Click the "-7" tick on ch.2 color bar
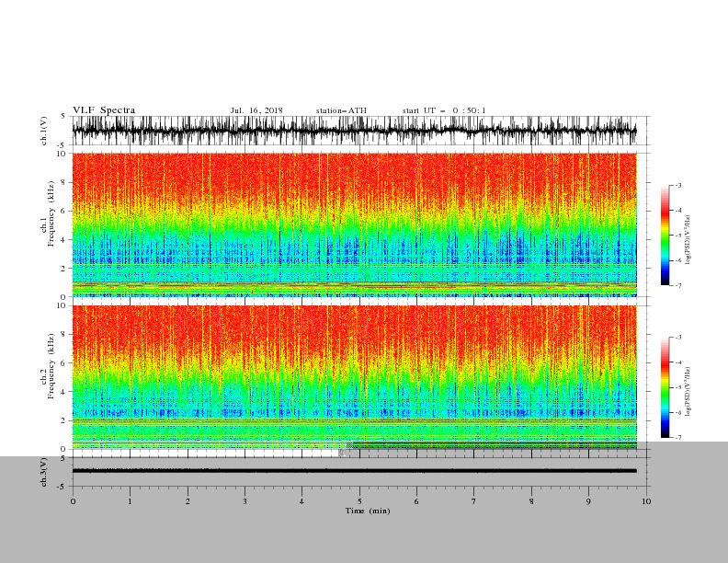This screenshot has width=728, height=563. coord(678,437)
